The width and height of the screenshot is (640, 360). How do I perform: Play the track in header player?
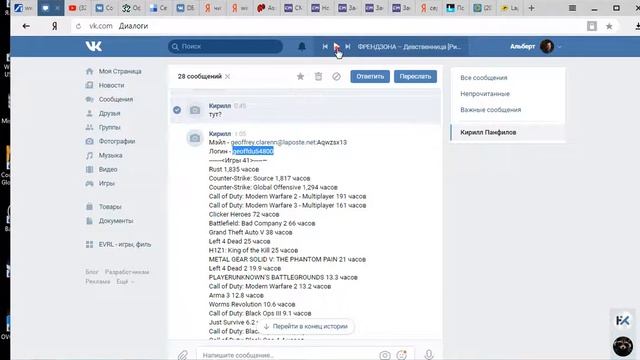coord(336,47)
